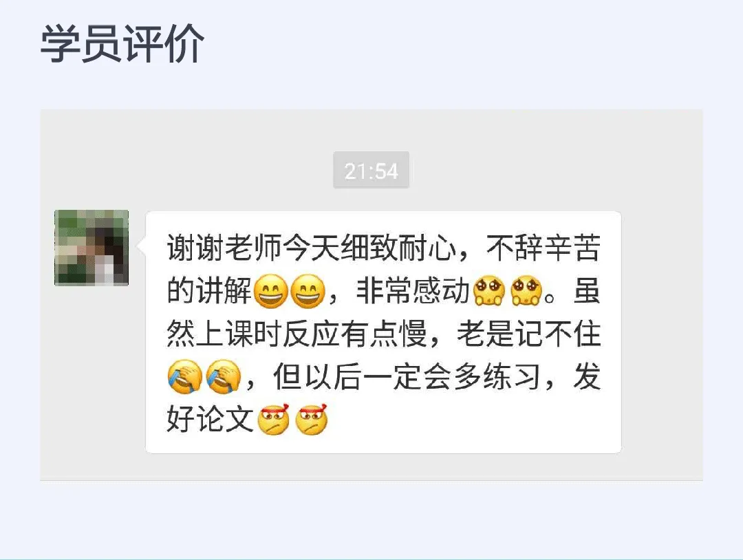Click the left teary-eyed touched emoji

490,291
